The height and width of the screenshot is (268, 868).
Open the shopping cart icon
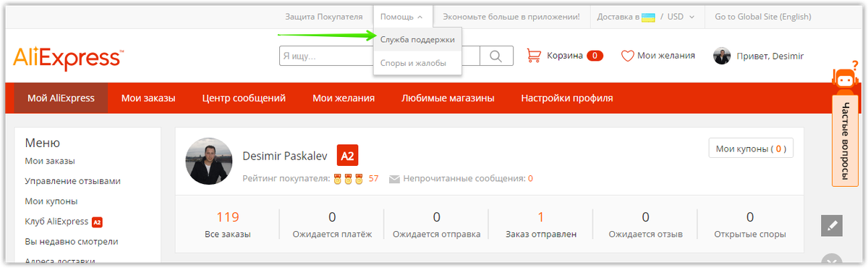(534, 55)
